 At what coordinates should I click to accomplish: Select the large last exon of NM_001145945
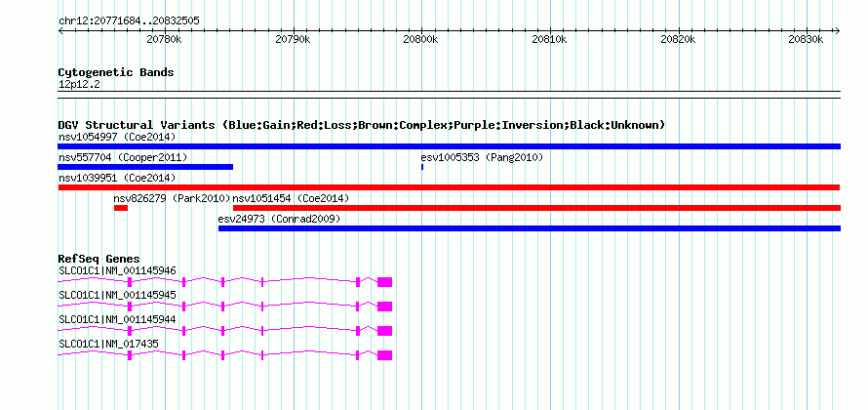pos(384,307)
